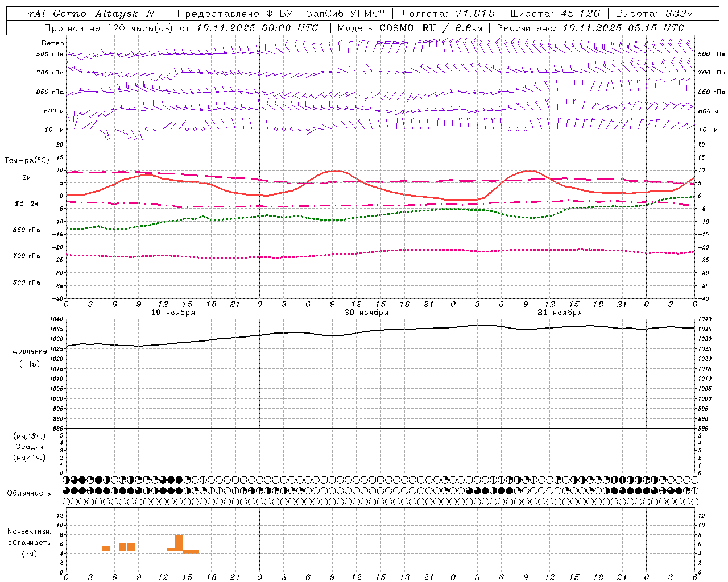Viewport: 728px width, 582px height.
Task: Click the Давление pressure panel label
Action: point(30,351)
